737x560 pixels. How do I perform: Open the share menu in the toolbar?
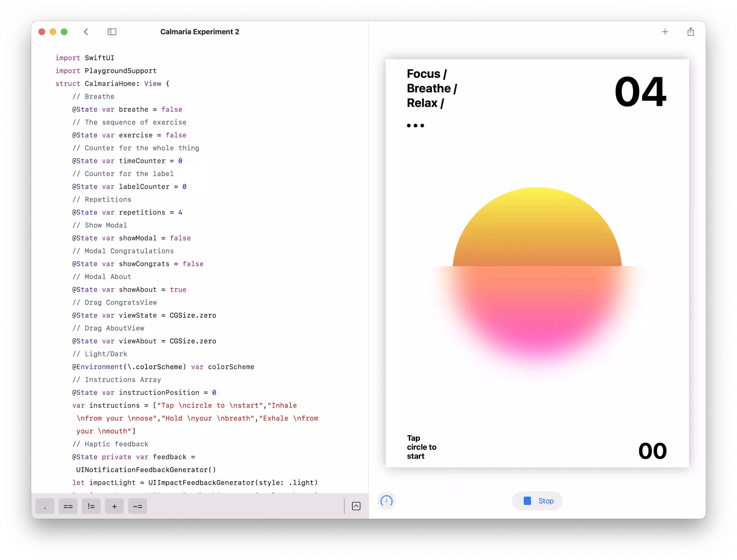click(x=690, y=32)
